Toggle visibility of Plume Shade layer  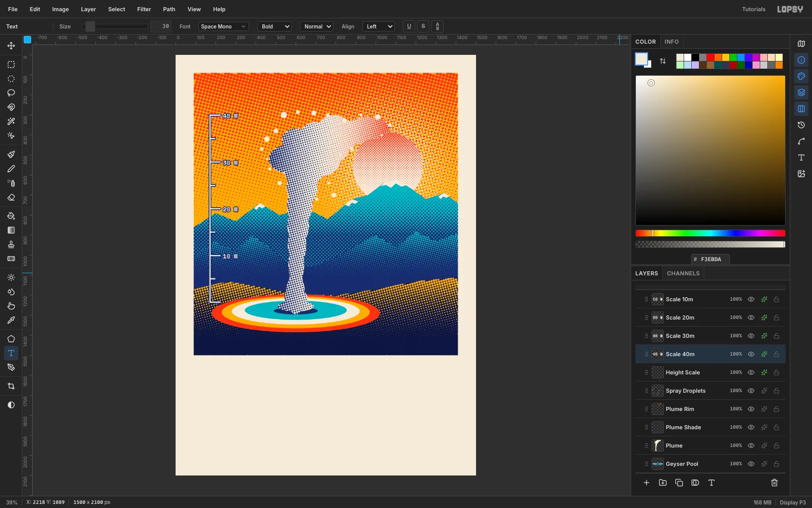(x=751, y=427)
